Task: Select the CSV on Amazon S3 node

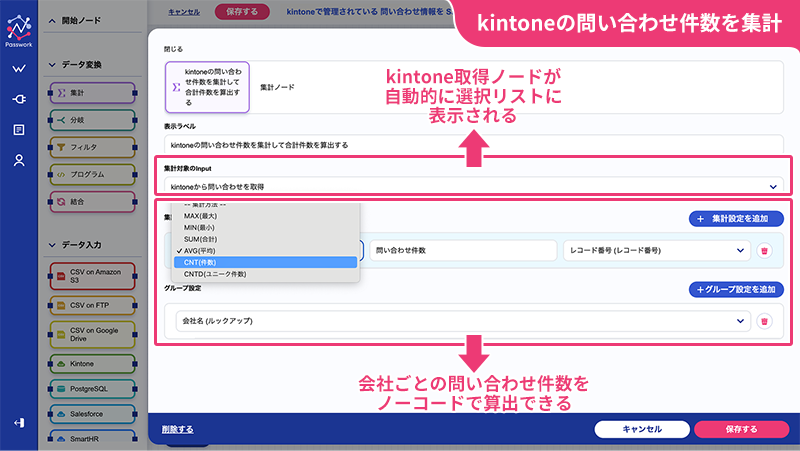Action: 92,276
